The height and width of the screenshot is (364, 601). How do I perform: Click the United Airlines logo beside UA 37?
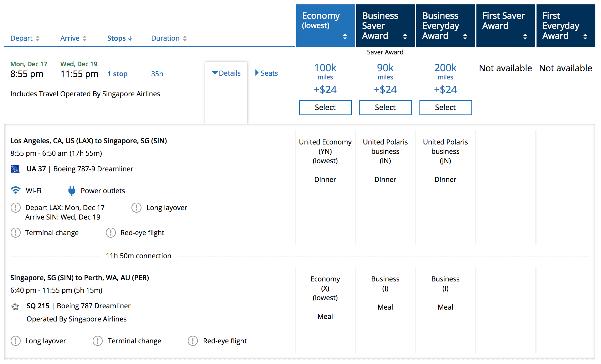(x=15, y=169)
